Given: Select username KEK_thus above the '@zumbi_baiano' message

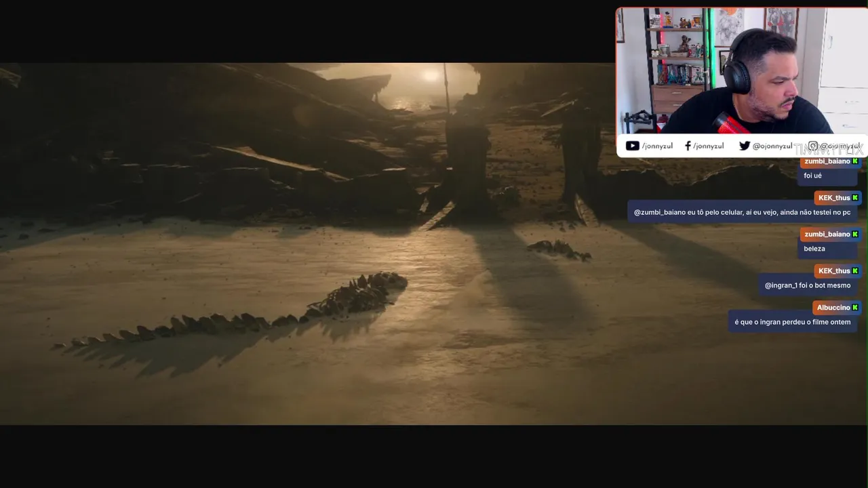Looking at the screenshot, I should (x=834, y=198).
